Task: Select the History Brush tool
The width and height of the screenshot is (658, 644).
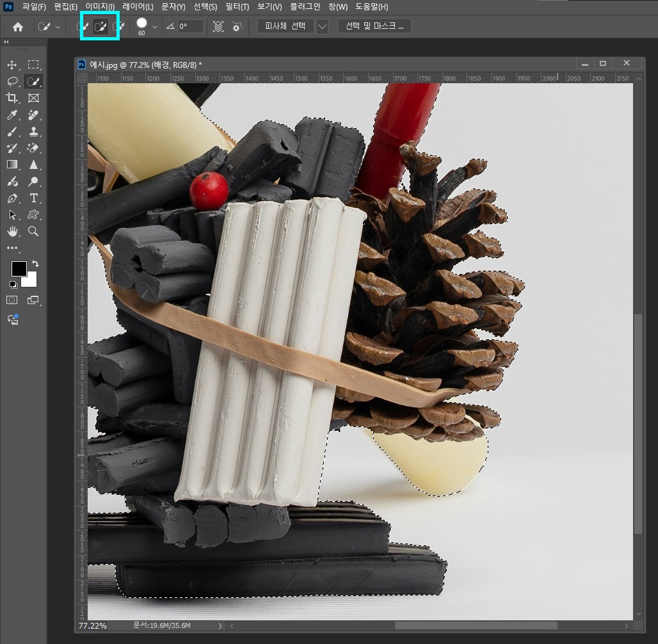Action: pyautogui.click(x=12, y=148)
